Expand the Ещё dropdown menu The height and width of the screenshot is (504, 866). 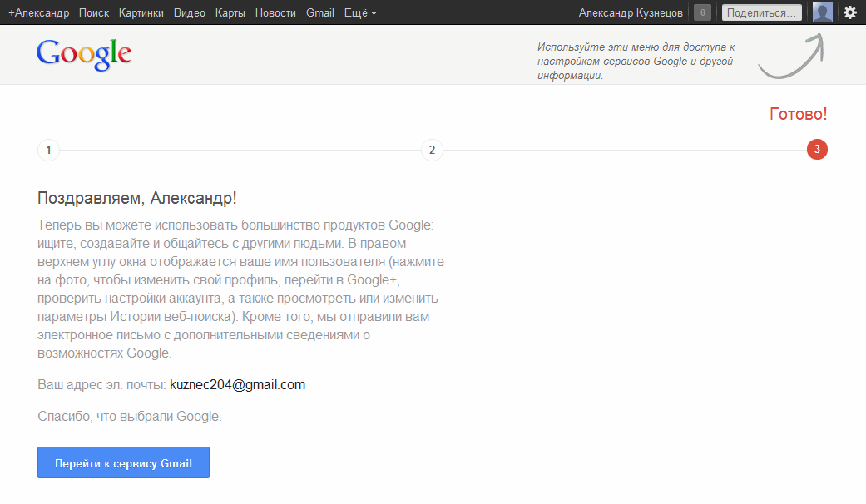pos(359,12)
